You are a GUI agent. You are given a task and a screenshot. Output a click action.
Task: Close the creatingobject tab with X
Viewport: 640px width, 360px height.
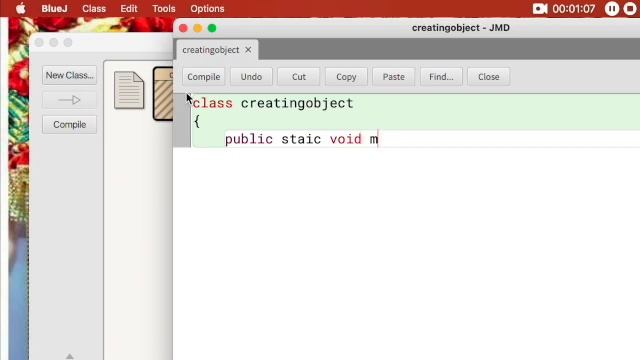click(x=248, y=50)
